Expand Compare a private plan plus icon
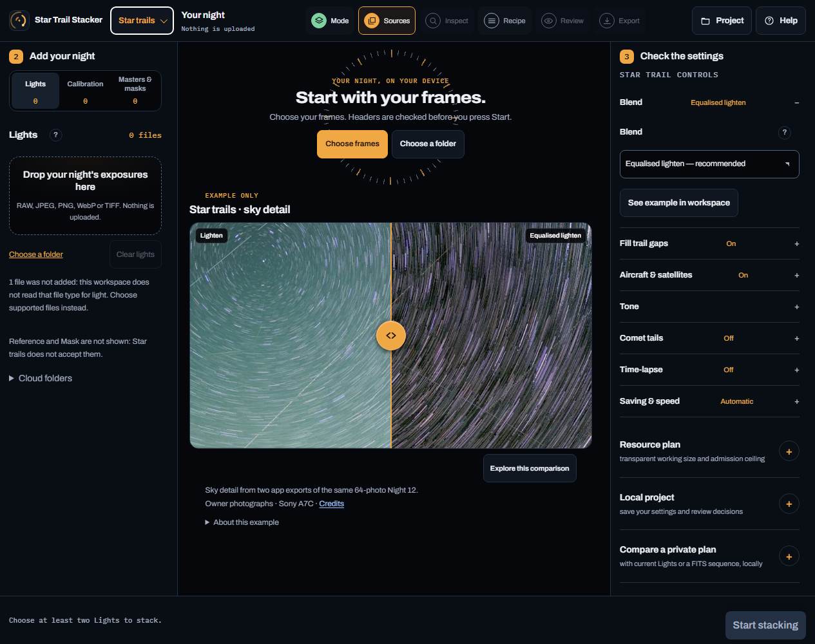Image resolution: width=815 pixels, height=644 pixels. pos(789,556)
